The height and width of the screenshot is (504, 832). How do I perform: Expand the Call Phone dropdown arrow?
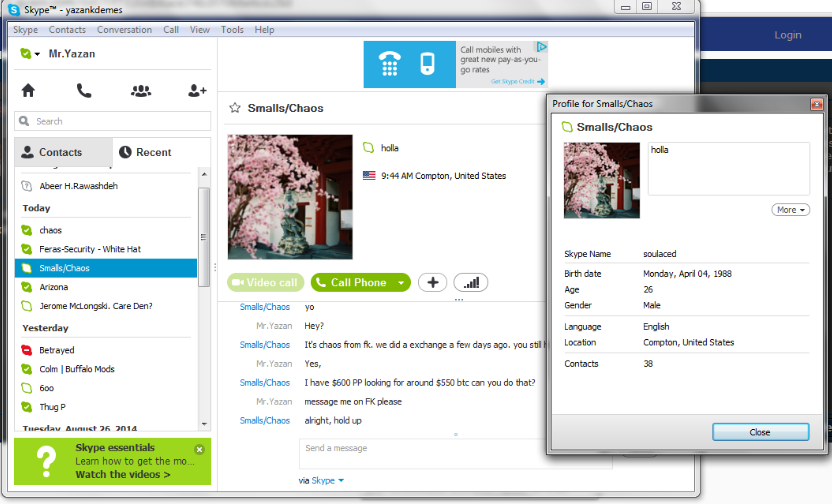click(401, 283)
